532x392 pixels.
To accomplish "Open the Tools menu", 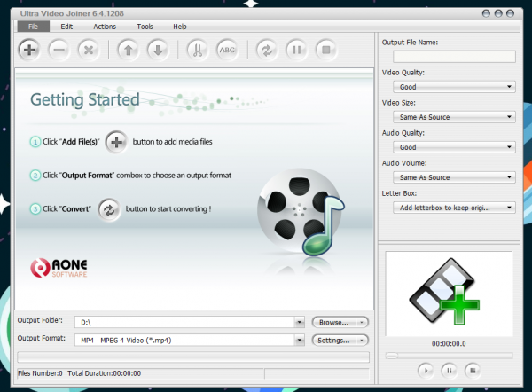I will (x=145, y=27).
